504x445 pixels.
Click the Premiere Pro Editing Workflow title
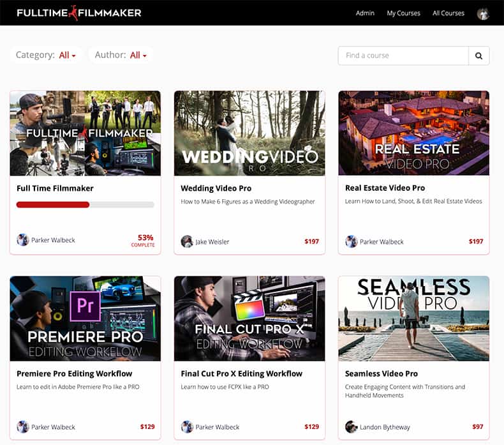coord(74,373)
